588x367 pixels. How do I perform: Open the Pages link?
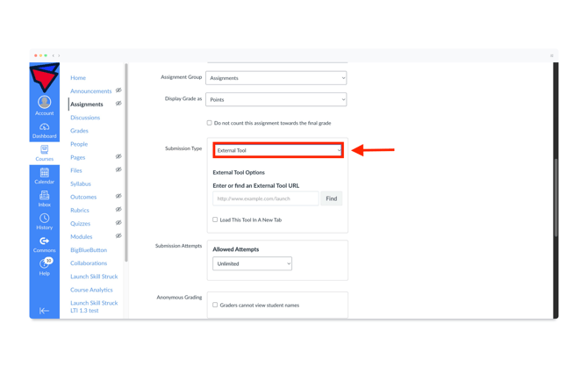77,157
